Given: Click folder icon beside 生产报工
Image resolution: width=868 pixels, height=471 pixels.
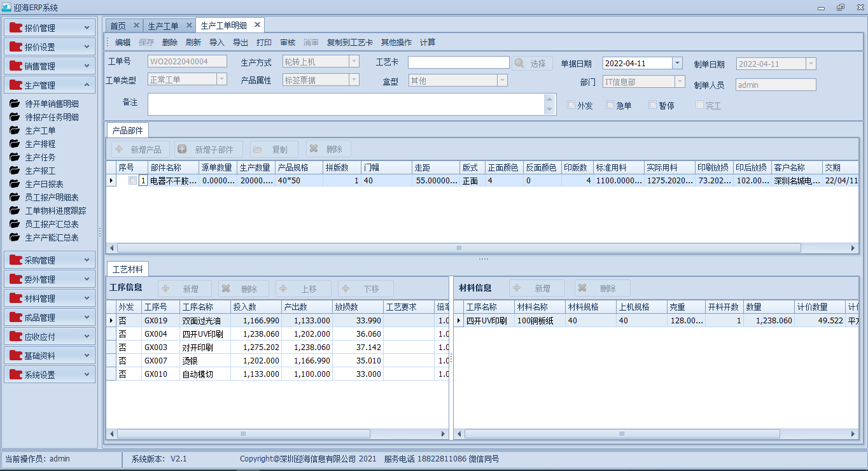Looking at the screenshot, I should click(15, 171).
